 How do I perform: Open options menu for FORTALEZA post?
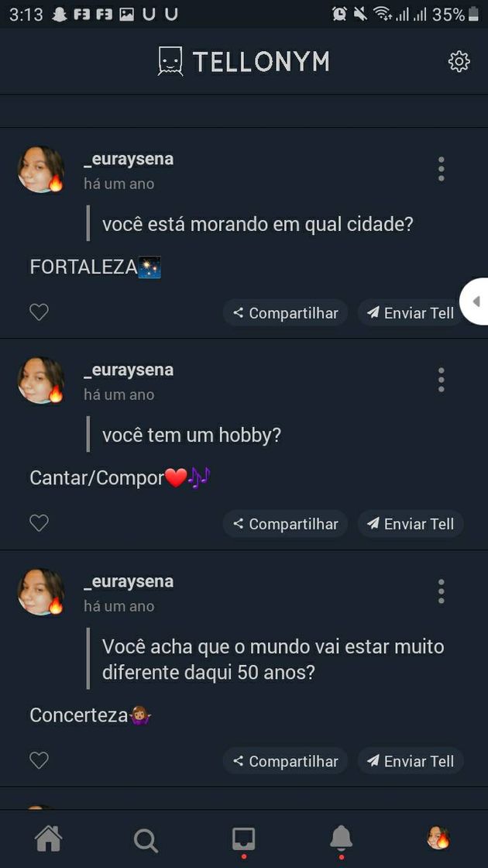coord(441,169)
